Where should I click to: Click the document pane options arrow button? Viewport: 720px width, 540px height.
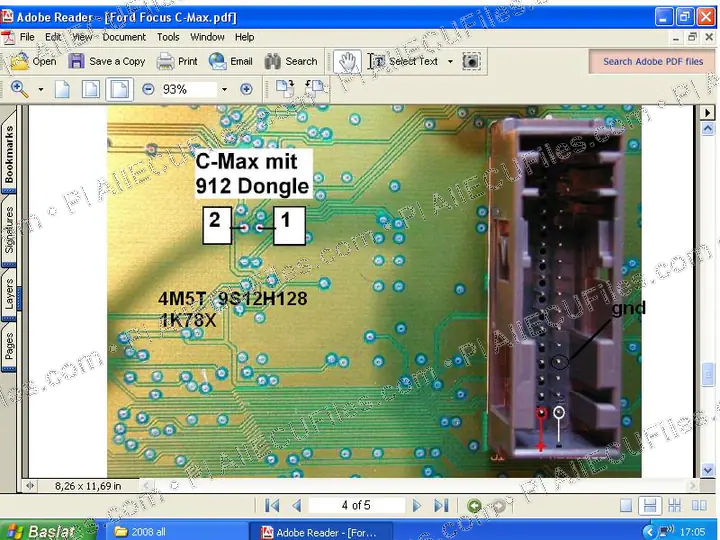(x=708, y=112)
